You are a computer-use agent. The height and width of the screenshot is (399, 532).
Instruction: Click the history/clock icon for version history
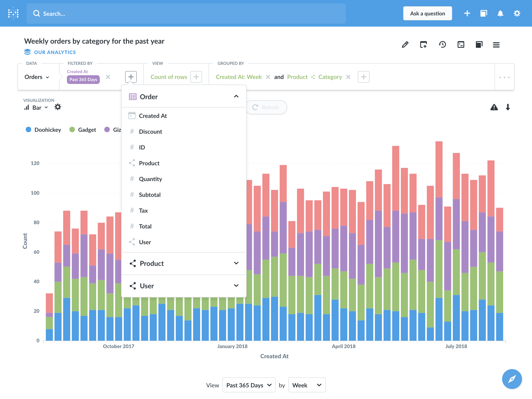click(442, 44)
